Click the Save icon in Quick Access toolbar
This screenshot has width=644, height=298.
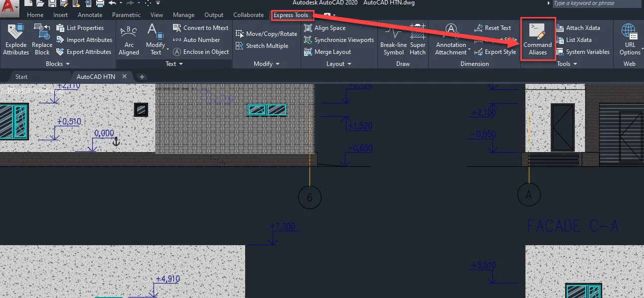click(52, 4)
